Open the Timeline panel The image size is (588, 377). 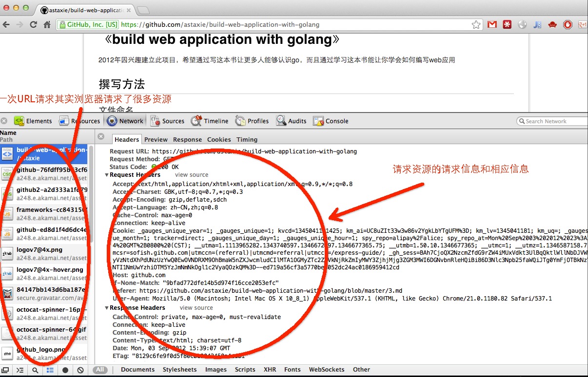pyautogui.click(x=210, y=121)
